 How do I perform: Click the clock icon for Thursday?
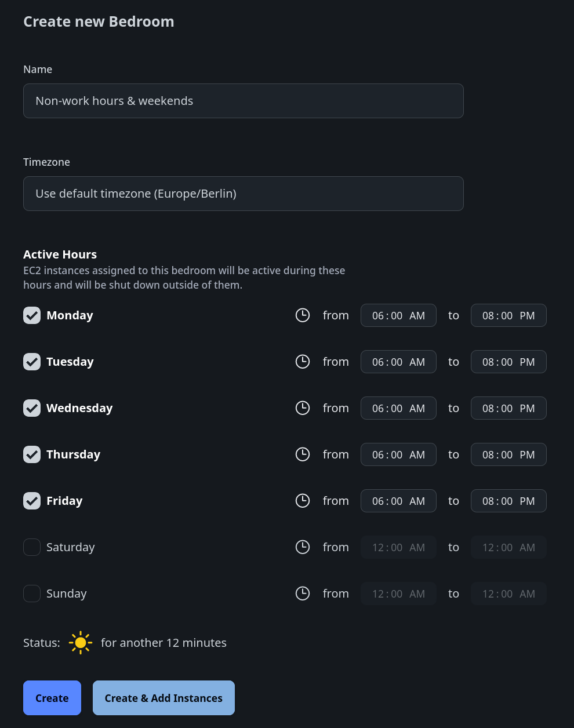[303, 454]
